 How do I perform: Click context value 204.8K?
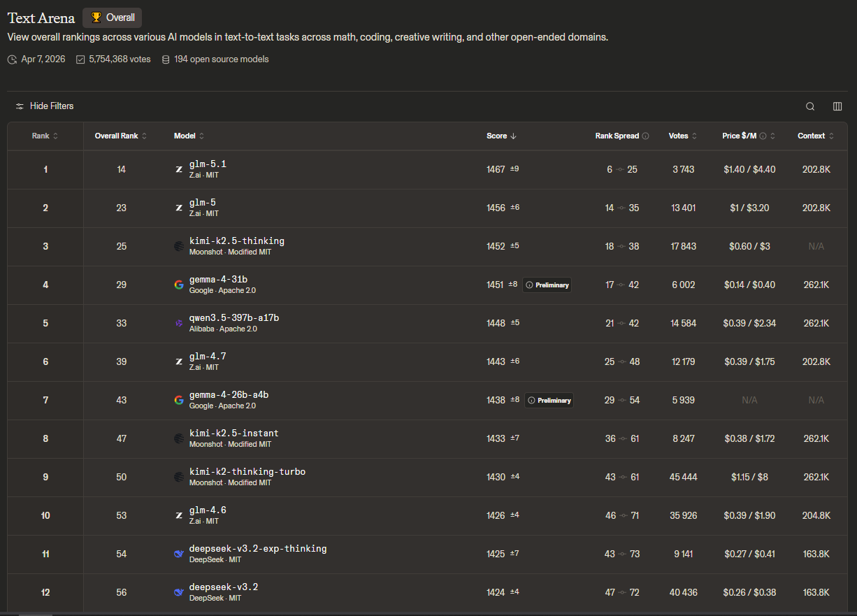[x=816, y=516]
